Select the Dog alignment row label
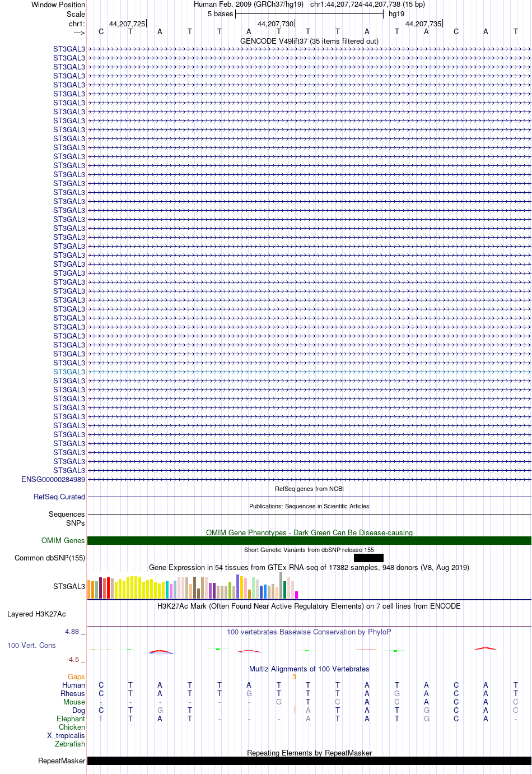The width and height of the screenshot is (532, 774). pos(79,710)
